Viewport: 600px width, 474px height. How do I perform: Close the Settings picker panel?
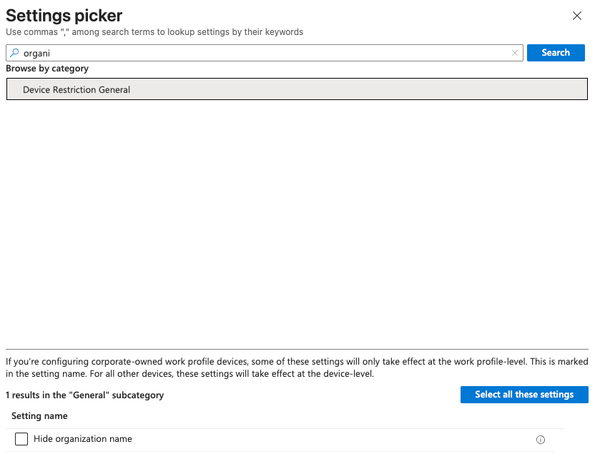[x=576, y=16]
